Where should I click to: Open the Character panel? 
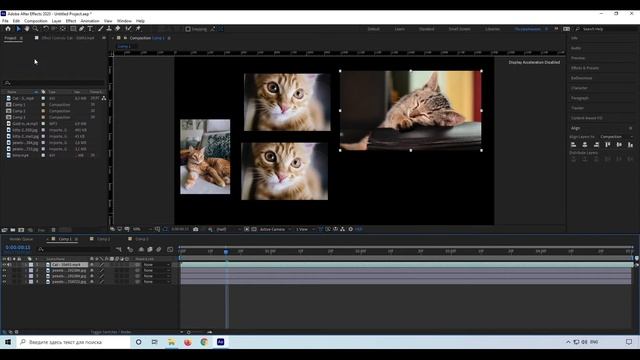pyautogui.click(x=579, y=88)
